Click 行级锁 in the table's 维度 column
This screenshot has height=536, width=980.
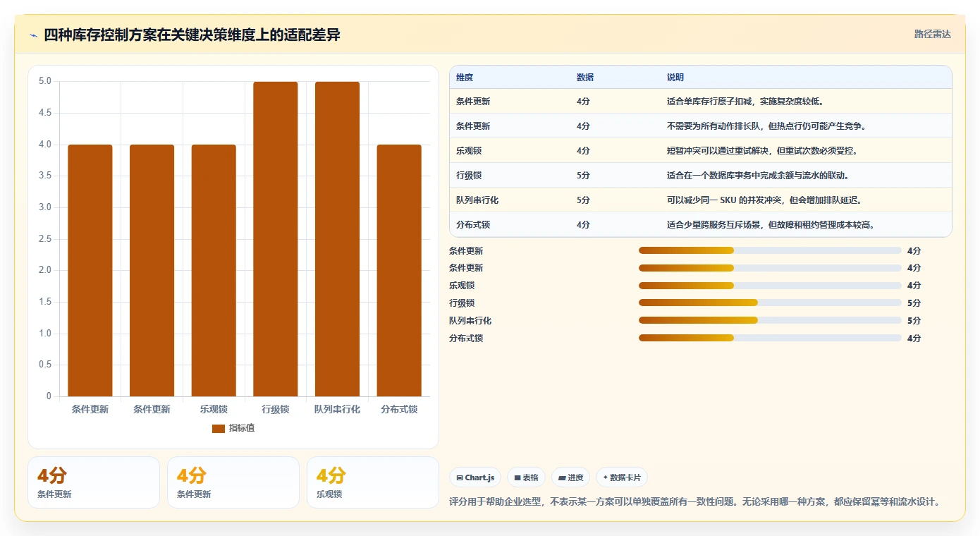point(469,176)
